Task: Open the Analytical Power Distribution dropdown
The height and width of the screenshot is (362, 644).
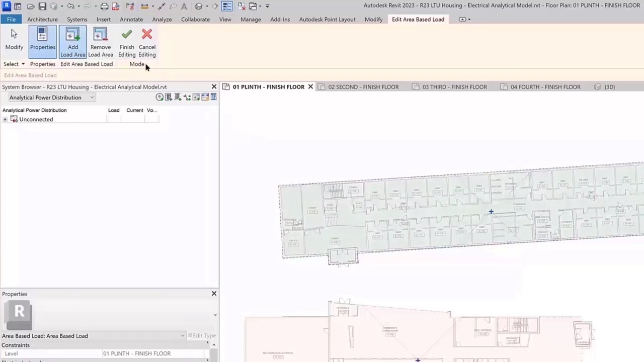Action: coord(52,98)
